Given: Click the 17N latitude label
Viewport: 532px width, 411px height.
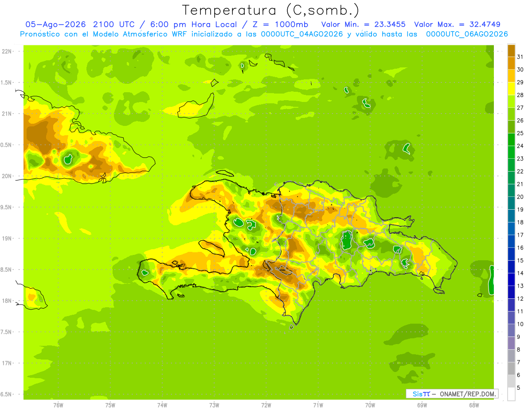Looking at the screenshot, I should pyautogui.click(x=7, y=363).
